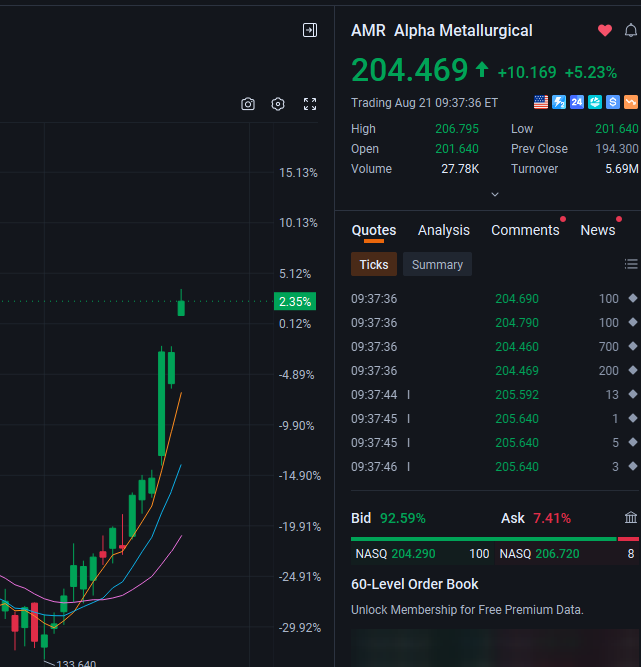Image resolution: width=641 pixels, height=667 pixels.
Task: Click the US flag market badge
Action: [x=541, y=102]
